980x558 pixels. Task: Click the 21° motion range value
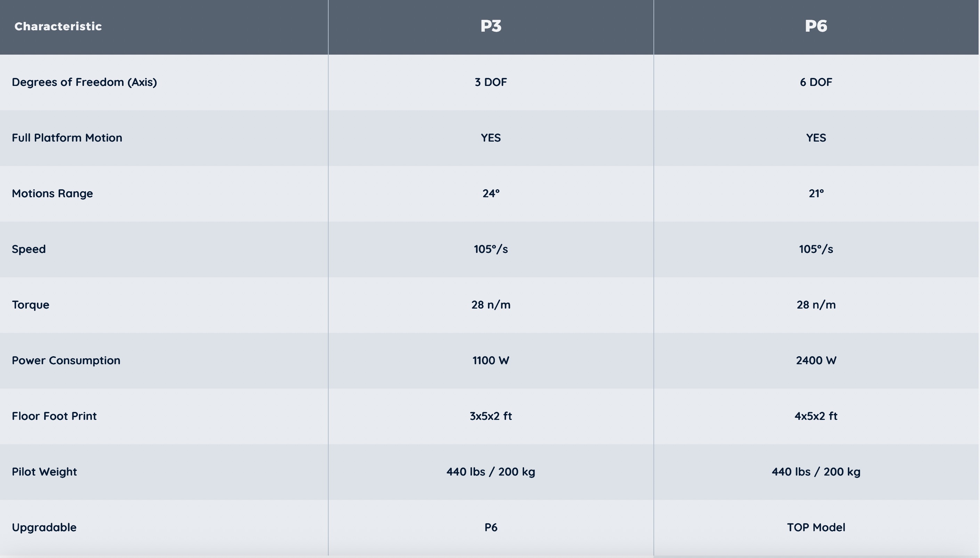pyautogui.click(x=816, y=193)
